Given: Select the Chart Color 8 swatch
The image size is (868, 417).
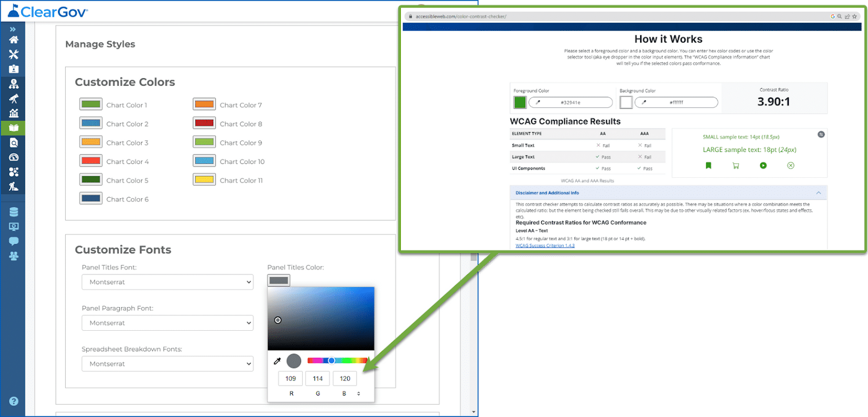Looking at the screenshot, I should click(x=205, y=123).
